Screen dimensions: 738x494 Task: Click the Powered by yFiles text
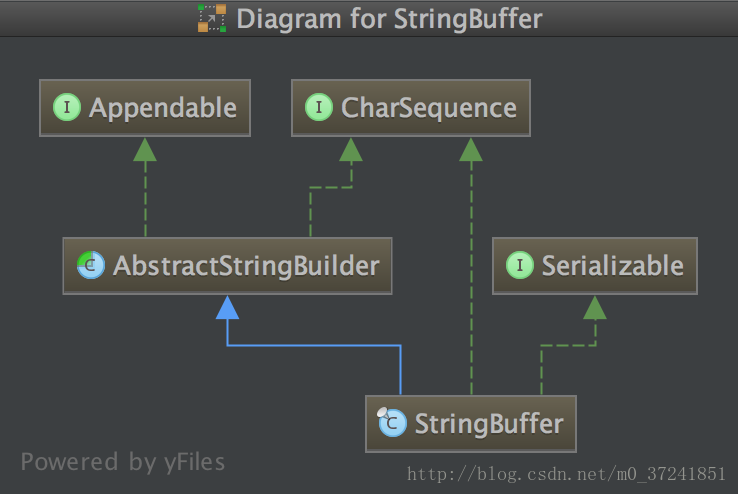point(123,462)
